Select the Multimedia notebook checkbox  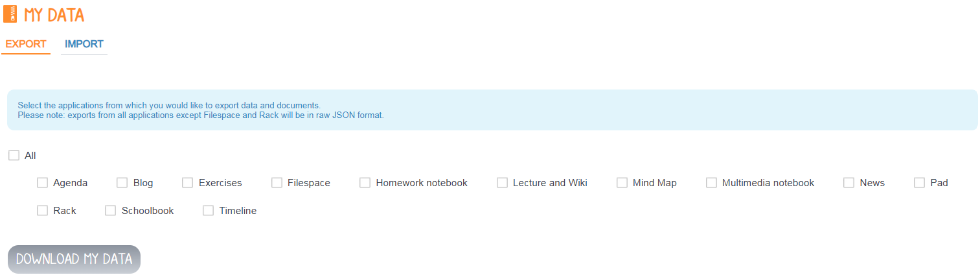(712, 183)
